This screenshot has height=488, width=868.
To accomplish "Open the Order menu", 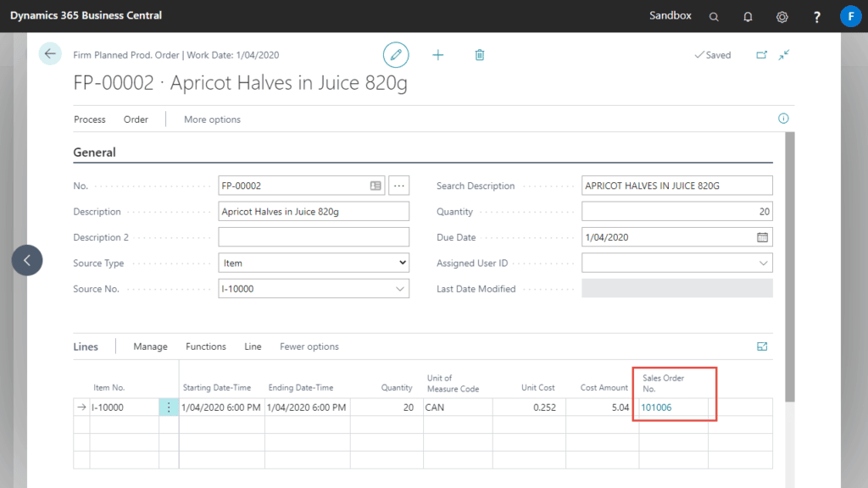I will (x=135, y=119).
